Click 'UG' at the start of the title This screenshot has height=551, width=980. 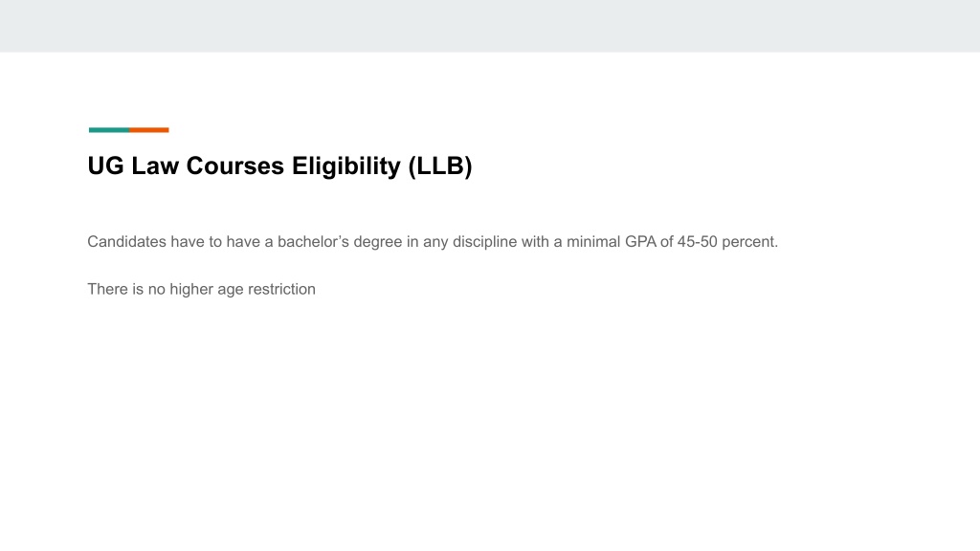pos(105,166)
